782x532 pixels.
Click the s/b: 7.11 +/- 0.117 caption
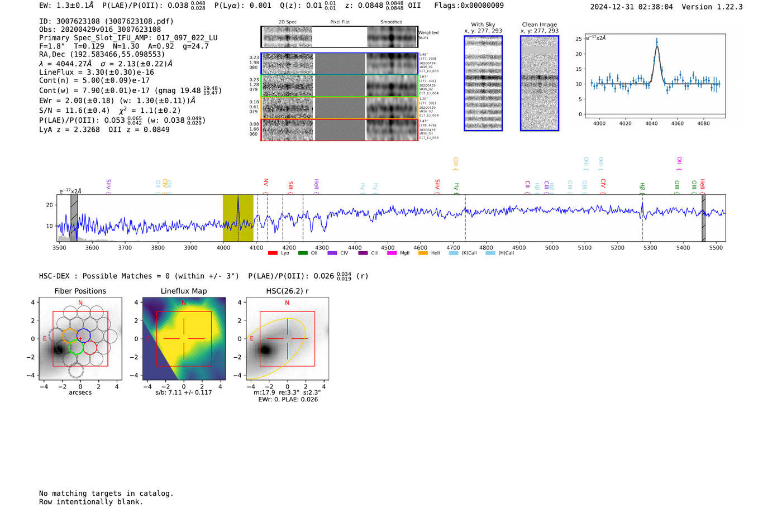(184, 392)
